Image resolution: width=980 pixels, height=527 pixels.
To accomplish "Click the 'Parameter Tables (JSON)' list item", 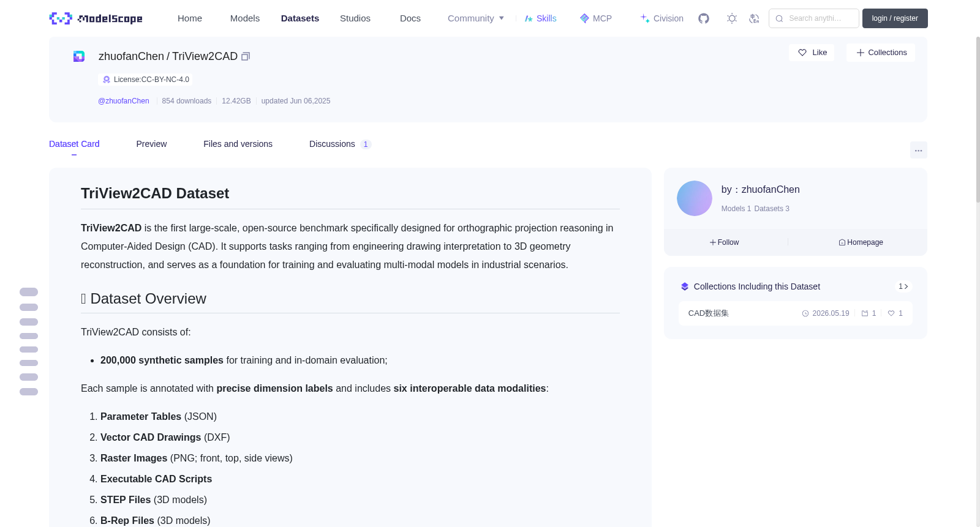I will coord(159,417).
